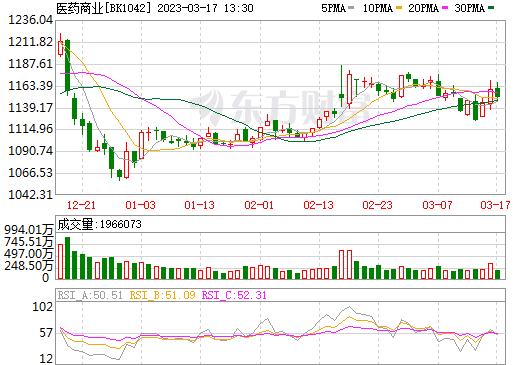Viewport: 520px width, 365px height.
Task: Click the 成交量 volume label
Action: coord(75,224)
